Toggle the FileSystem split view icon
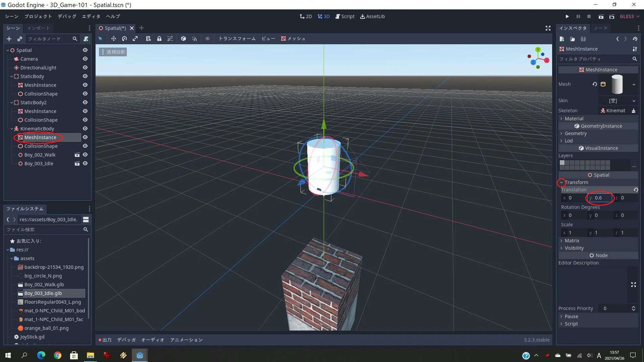The image size is (644, 362). pos(86,220)
